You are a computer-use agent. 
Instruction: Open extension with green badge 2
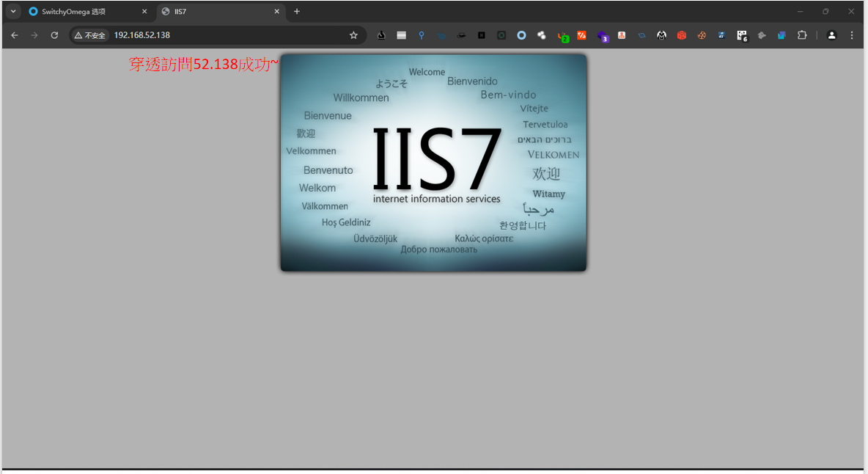click(562, 37)
